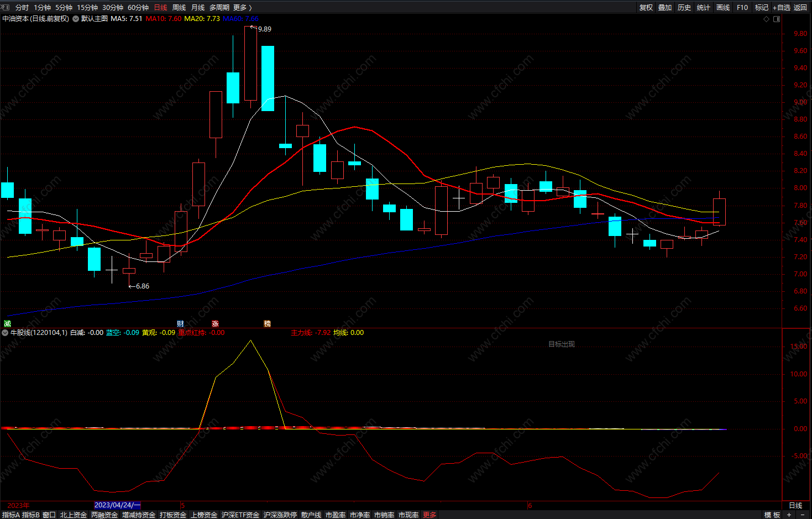Activate the 画线 drawing tool
Viewport: 812px width, 519px height.
(x=723, y=7)
